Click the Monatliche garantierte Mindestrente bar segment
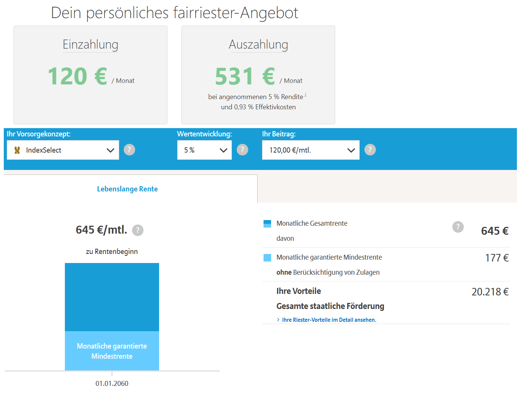This screenshot has width=532, height=393. click(x=112, y=351)
